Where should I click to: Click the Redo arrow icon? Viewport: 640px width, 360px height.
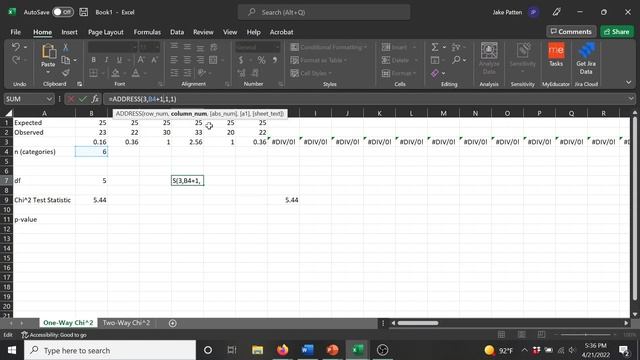[16, 60]
